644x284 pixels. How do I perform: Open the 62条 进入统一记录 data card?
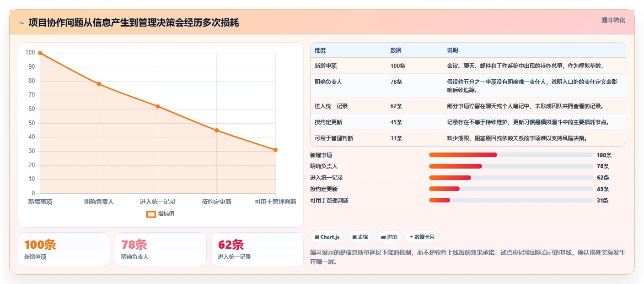tap(258, 249)
